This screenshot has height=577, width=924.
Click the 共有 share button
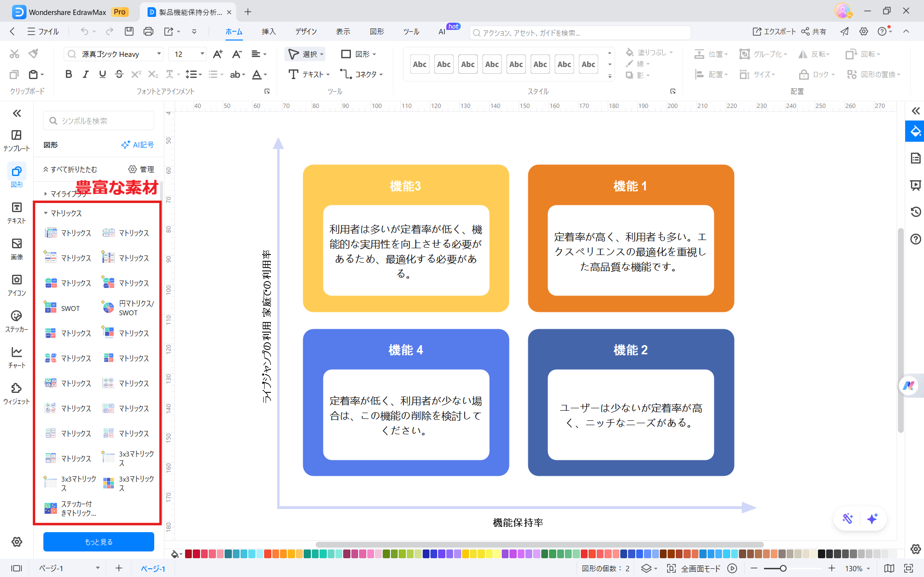pos(814,31)
